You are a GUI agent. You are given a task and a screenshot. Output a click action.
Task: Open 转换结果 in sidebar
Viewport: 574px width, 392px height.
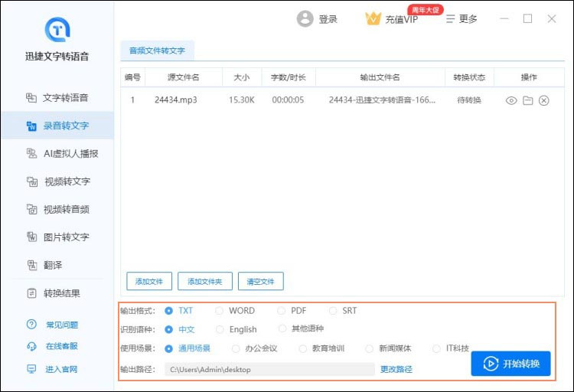click(x=57, y=293)
